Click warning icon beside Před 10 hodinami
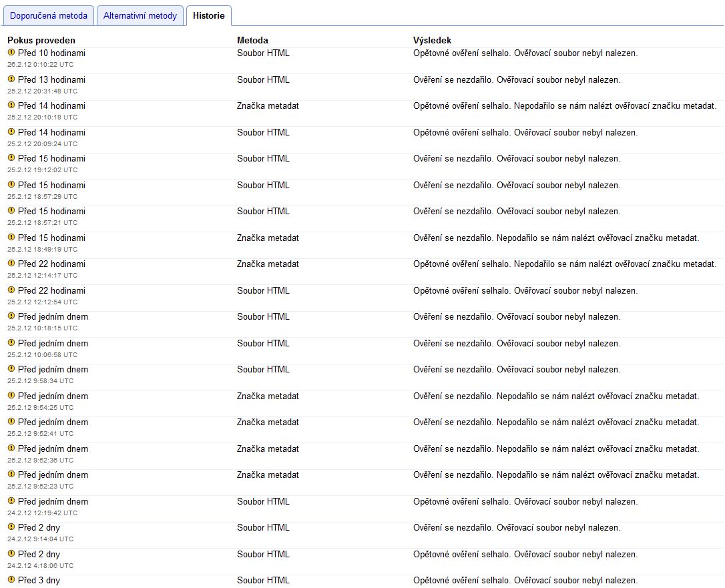This screenshot has width=725, height=588. point(11,52)
